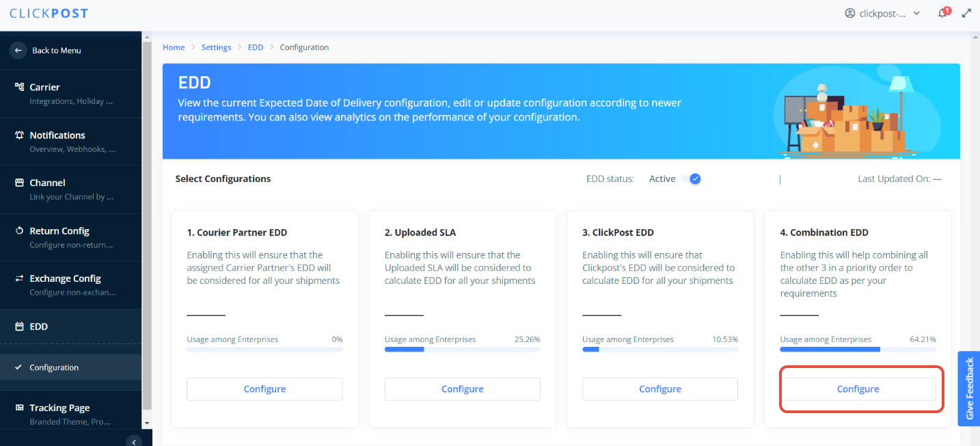Click the 1. Courier Partner EDD heading
This screenshot has height=446, width=980.
tap(237, 233)
